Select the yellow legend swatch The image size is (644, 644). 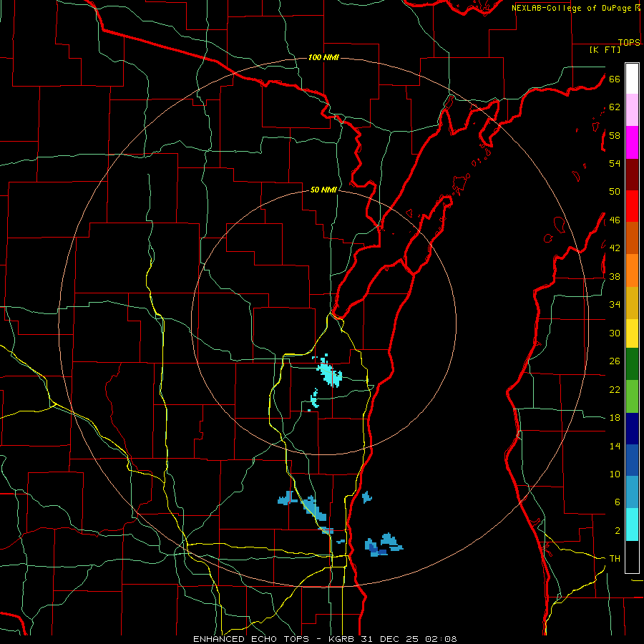pos(632,333)
